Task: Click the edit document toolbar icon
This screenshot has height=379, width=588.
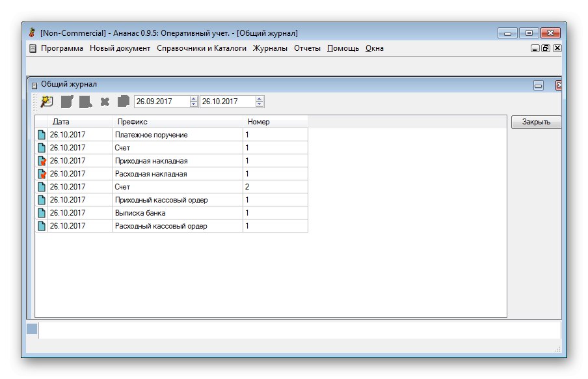Action: click(x=67, y=102)
